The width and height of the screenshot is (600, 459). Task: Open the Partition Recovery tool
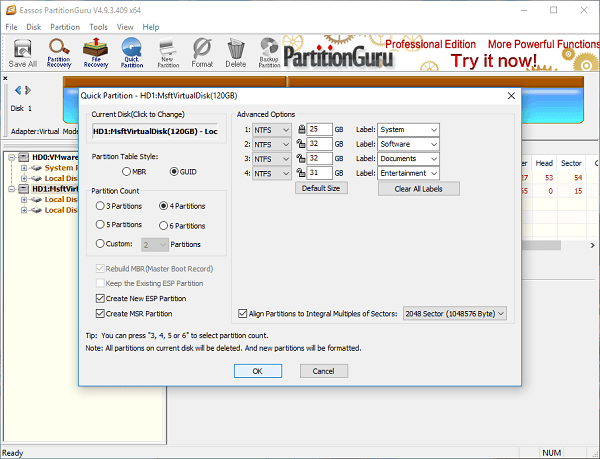[x=59, y=53]
